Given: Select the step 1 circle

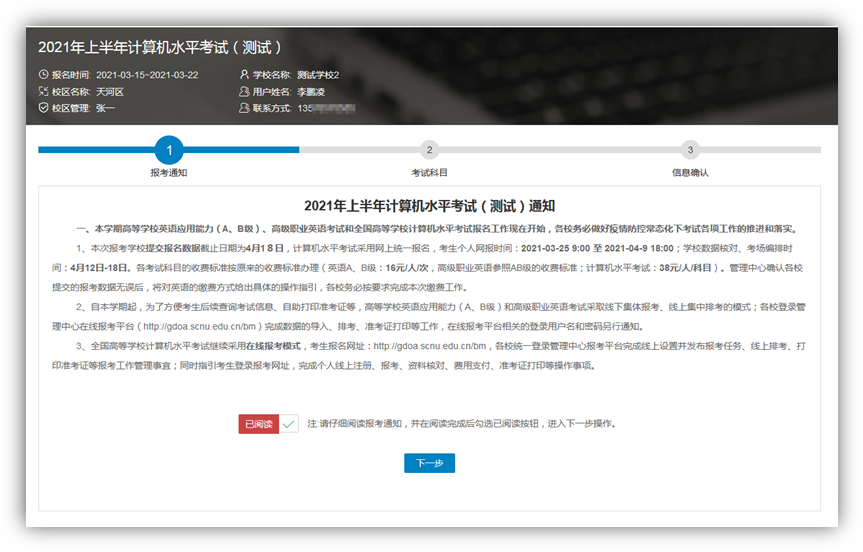Looking at the screenshot, I should coord(169,150).
